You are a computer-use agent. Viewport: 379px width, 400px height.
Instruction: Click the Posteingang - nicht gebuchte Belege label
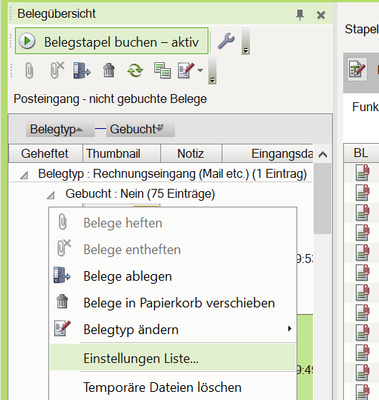[x=110, y=99]
